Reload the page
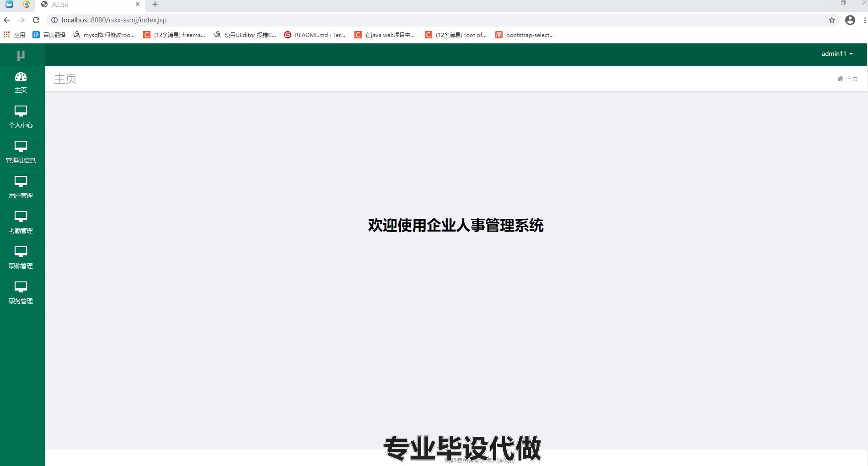This screenshot has height=466, width=868. [36, 20]
